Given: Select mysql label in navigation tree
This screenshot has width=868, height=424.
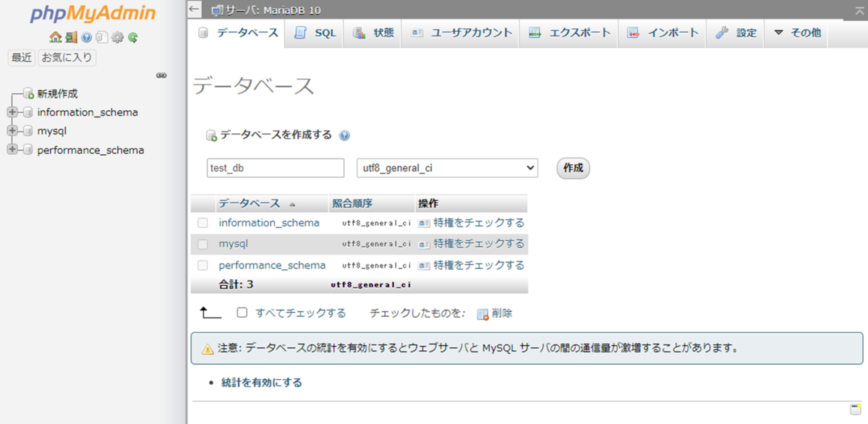Looking at the screenshot, I should click(x=52, y=131).
